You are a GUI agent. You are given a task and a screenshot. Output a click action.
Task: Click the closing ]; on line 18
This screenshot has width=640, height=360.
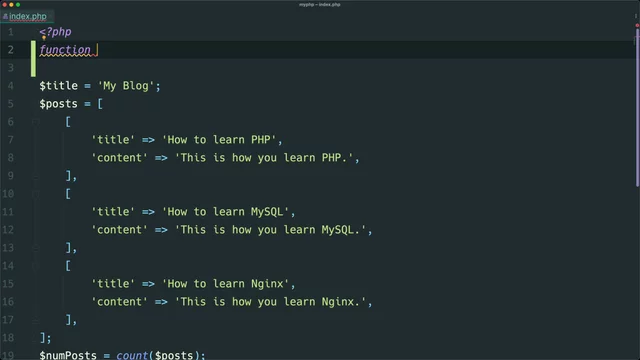pos(45,338)
